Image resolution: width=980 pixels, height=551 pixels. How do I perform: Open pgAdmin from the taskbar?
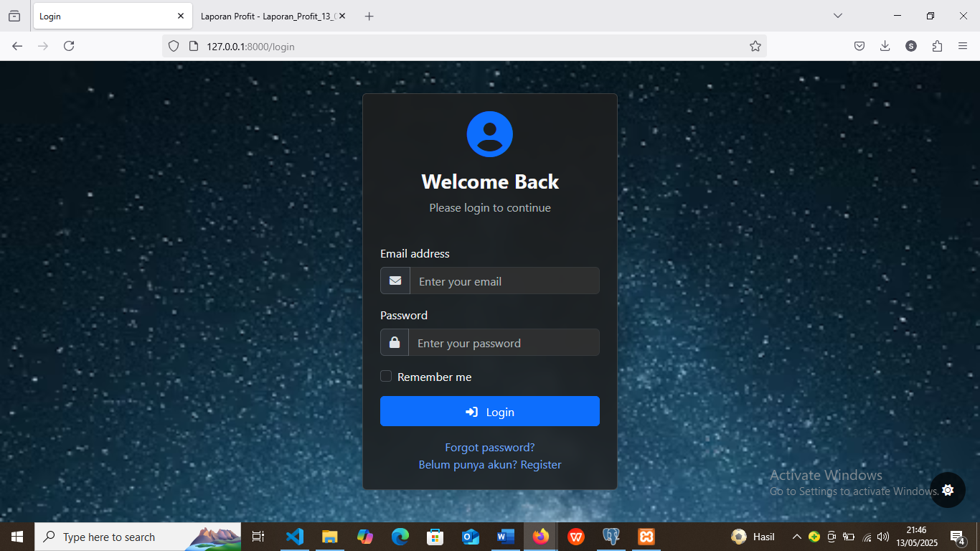[611, 536]
